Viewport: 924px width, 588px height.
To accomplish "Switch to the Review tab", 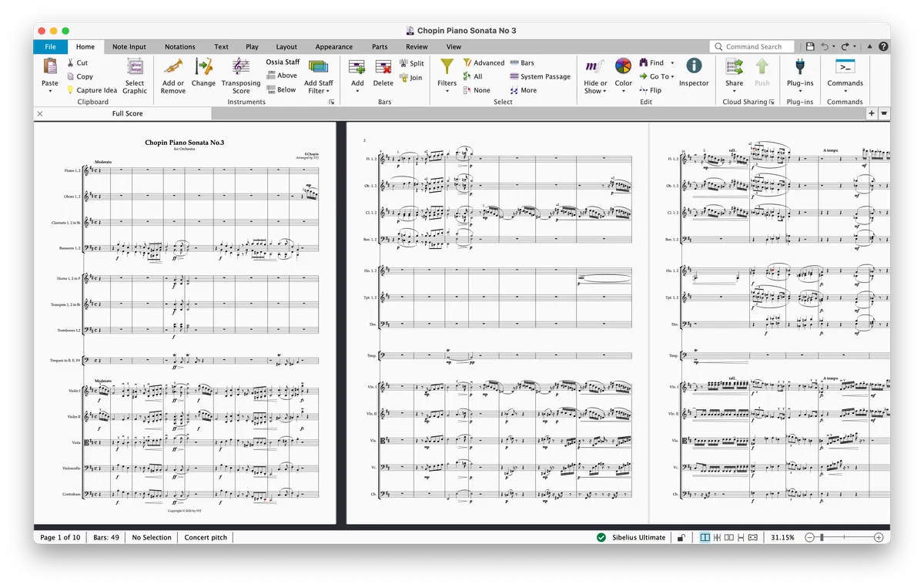I will [417, 47].
